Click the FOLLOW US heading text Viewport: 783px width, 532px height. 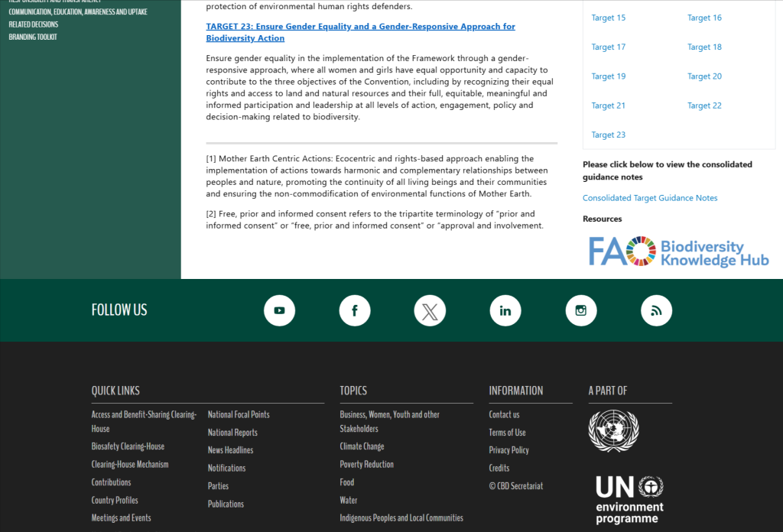119,310
